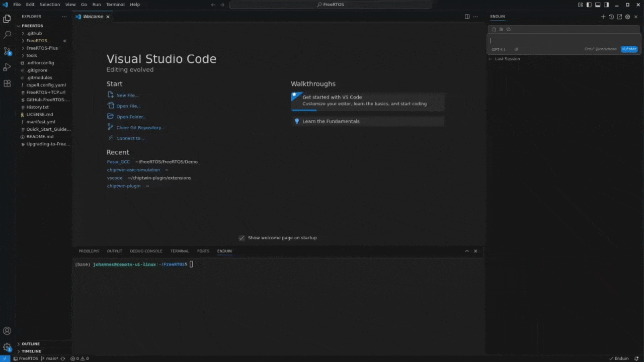Open Explorer more actions ellipsis
This screenshot has width=644, height=362.
pos(64,17)
